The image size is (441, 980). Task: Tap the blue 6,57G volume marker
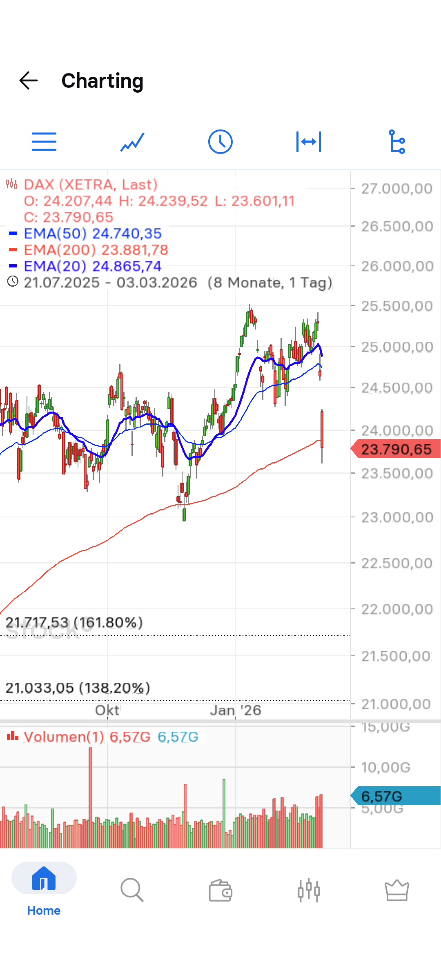pos(396,796)
